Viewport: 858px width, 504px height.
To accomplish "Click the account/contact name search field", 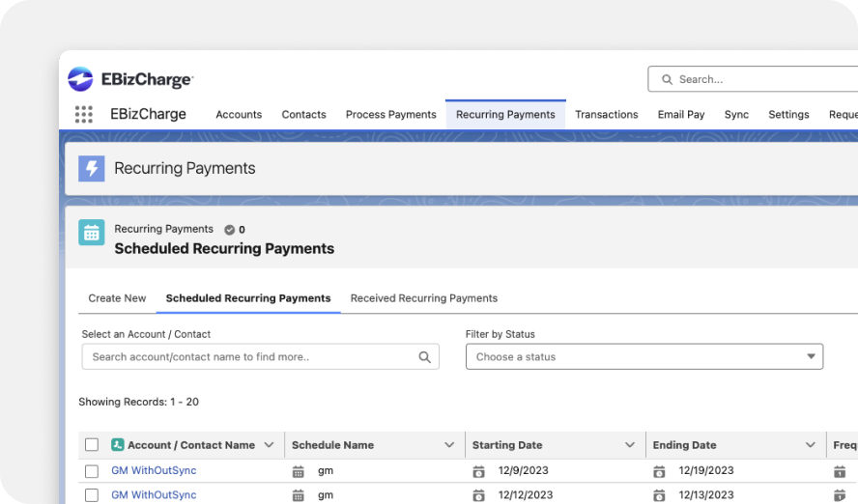I will pos(261,356).
